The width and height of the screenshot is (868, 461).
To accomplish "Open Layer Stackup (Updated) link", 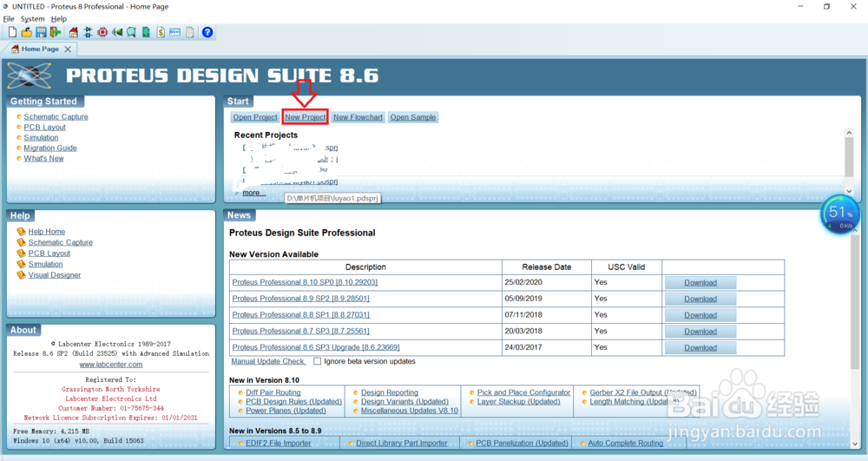I will (519, 402).
